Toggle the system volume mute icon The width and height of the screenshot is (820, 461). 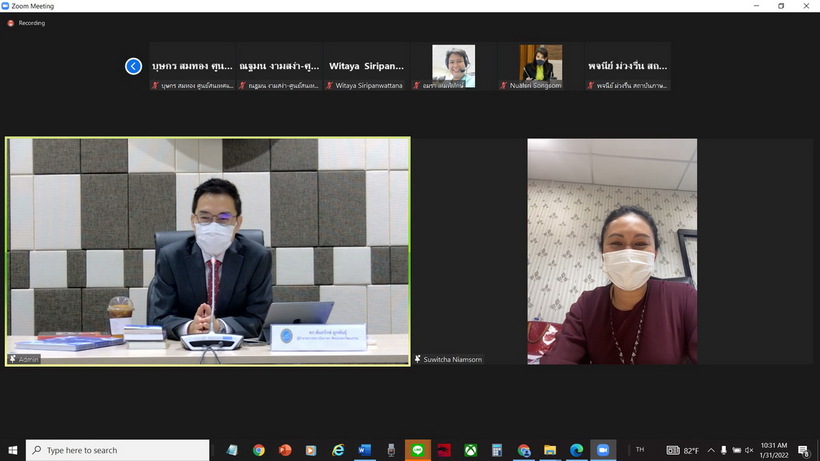click(749, 450)
